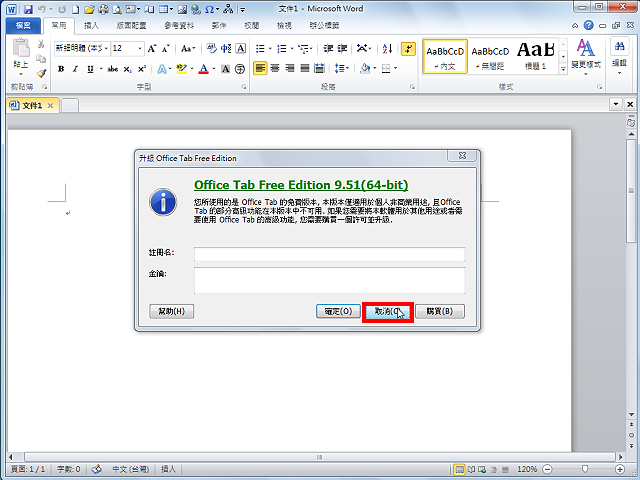This screenshot has height=480, width=640.
Task: Click the Shrink Font icon
Action: 165,49
